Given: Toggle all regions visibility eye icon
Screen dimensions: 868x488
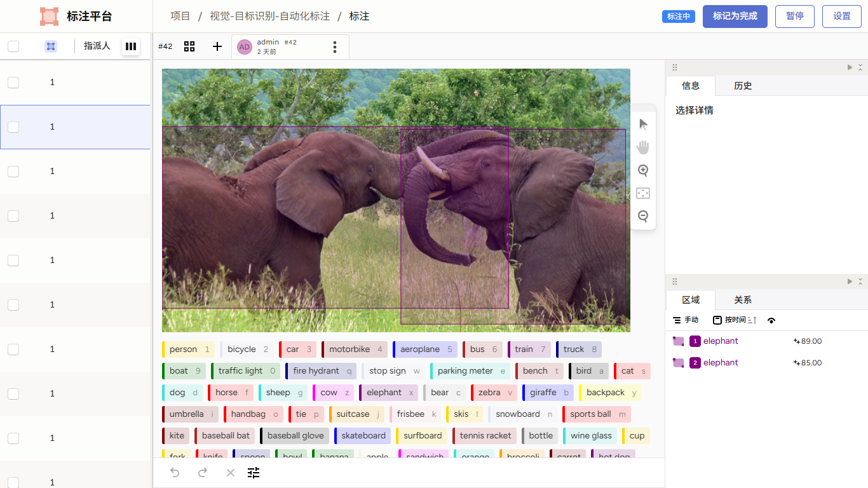Looking at the screenshot, I should coord(771,320).
